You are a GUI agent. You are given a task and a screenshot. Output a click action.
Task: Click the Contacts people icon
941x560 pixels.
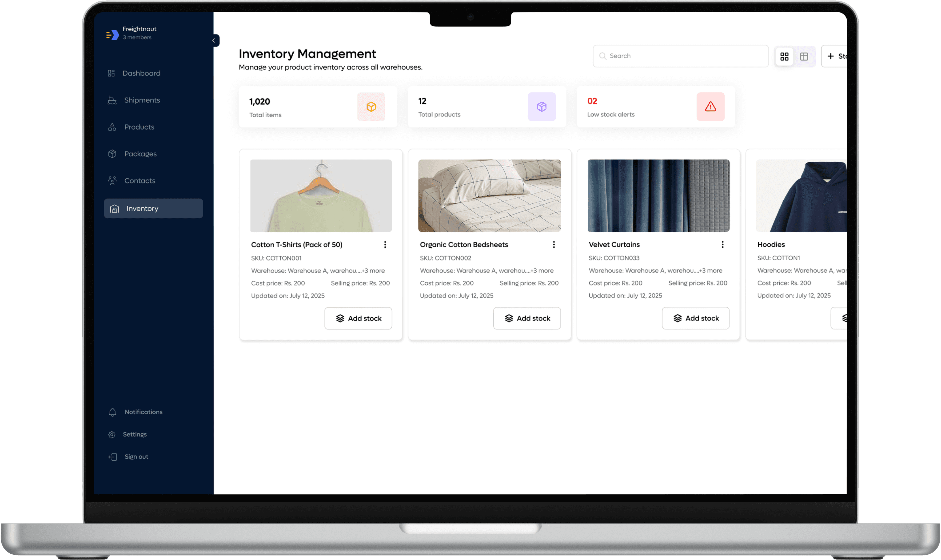pos(112,181)
